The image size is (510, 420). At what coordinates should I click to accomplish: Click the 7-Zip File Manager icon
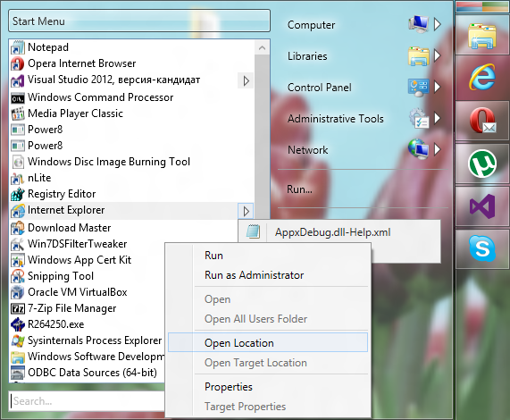click(x=18, y=308)
